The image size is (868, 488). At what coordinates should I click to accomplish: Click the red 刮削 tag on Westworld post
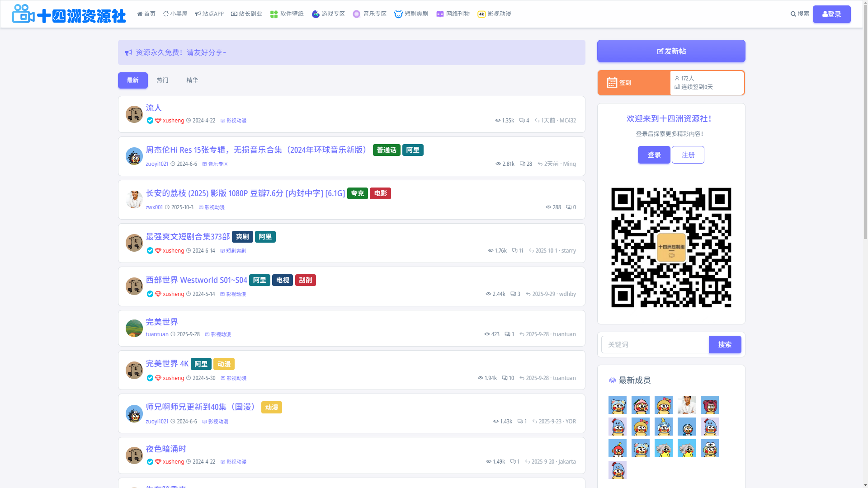tap(305, 280)
